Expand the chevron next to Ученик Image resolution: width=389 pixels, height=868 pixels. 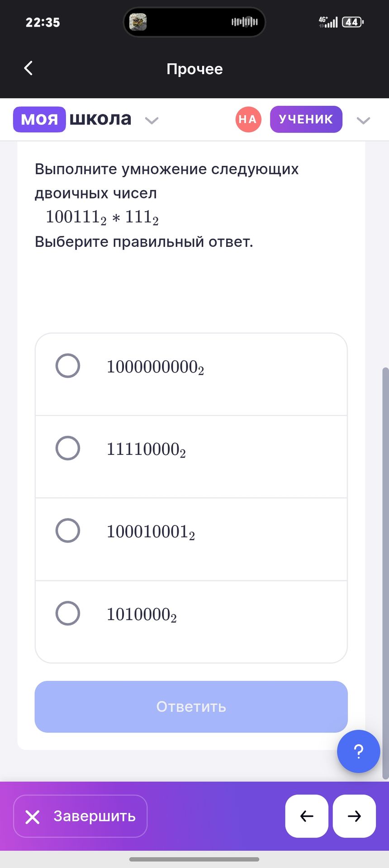(x=363, y=120)
